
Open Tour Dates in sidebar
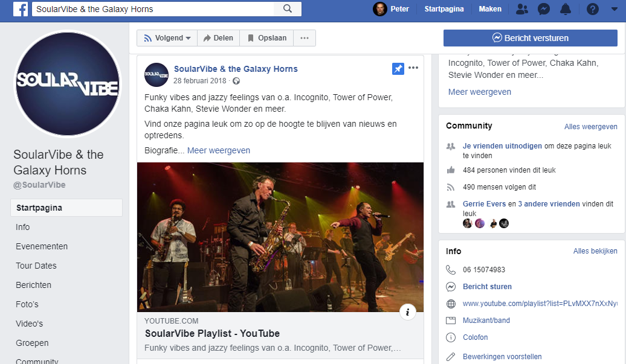tap(36, 266)
